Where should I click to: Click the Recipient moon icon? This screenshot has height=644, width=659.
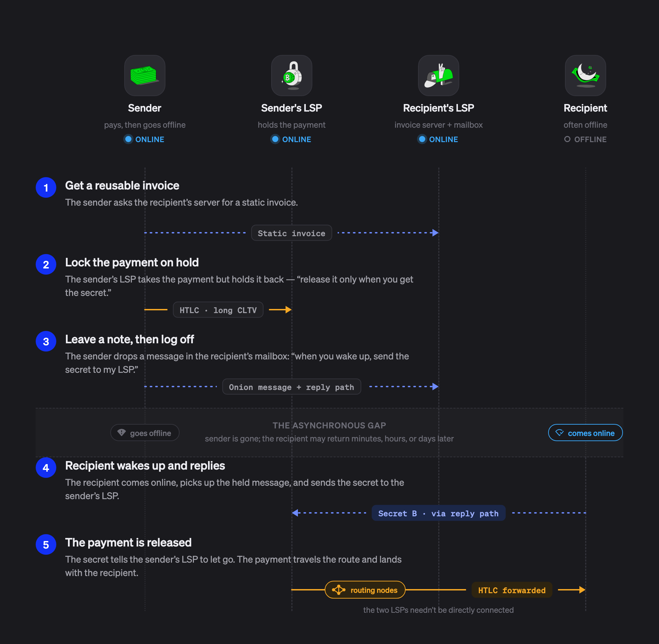(585, 76)
